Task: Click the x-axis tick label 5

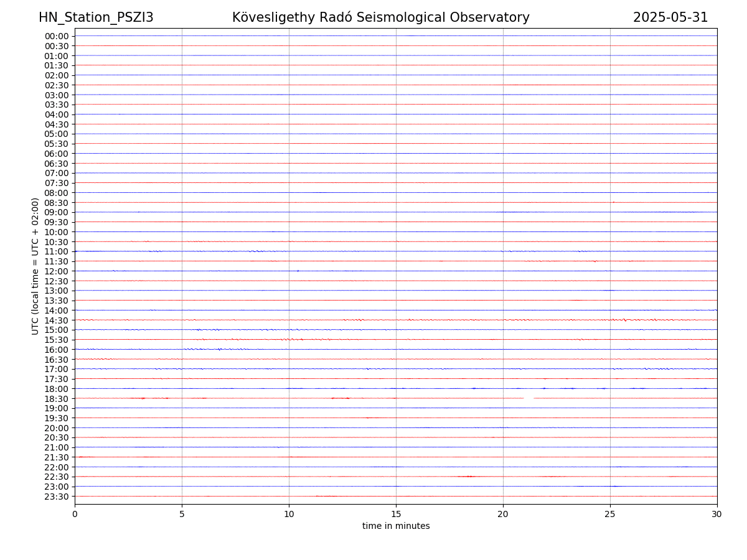Action: (x=182, y=514)
